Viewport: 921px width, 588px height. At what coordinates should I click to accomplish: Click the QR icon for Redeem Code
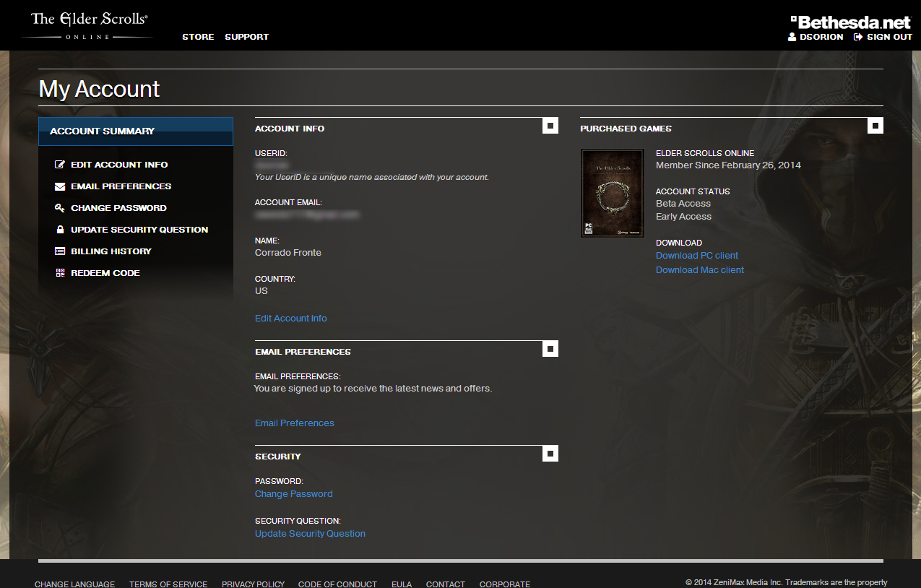click(60, 273)
